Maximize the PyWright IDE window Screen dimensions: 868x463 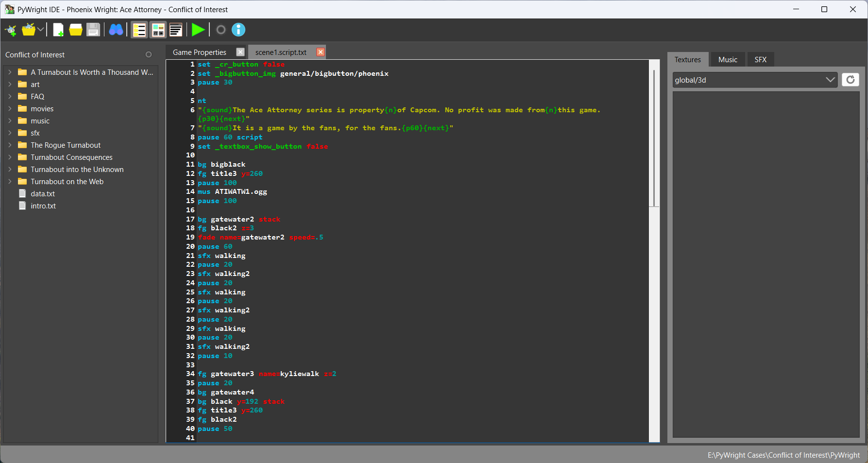point(824,9)
